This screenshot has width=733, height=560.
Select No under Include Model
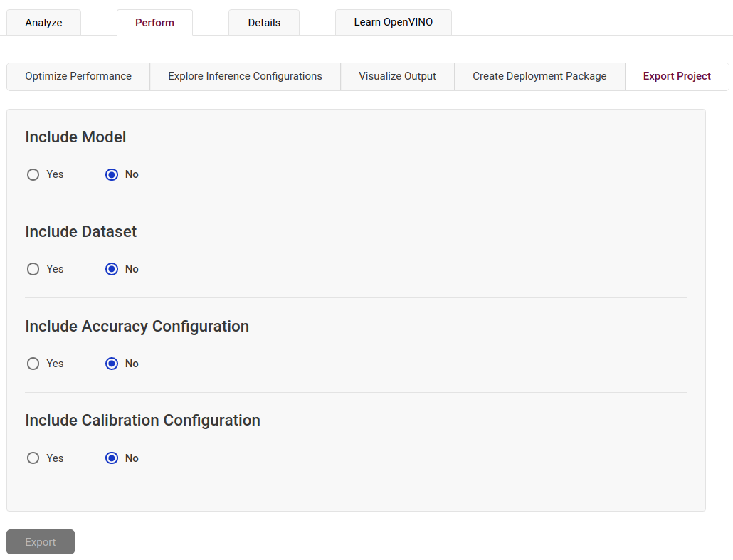point(112,174)
